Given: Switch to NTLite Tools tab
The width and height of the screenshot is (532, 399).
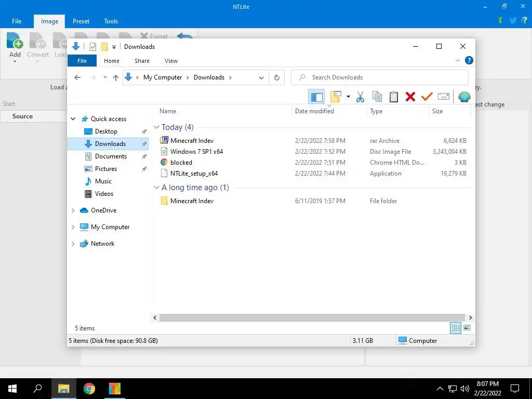Looking at the screenshot, I should (111, 21).
